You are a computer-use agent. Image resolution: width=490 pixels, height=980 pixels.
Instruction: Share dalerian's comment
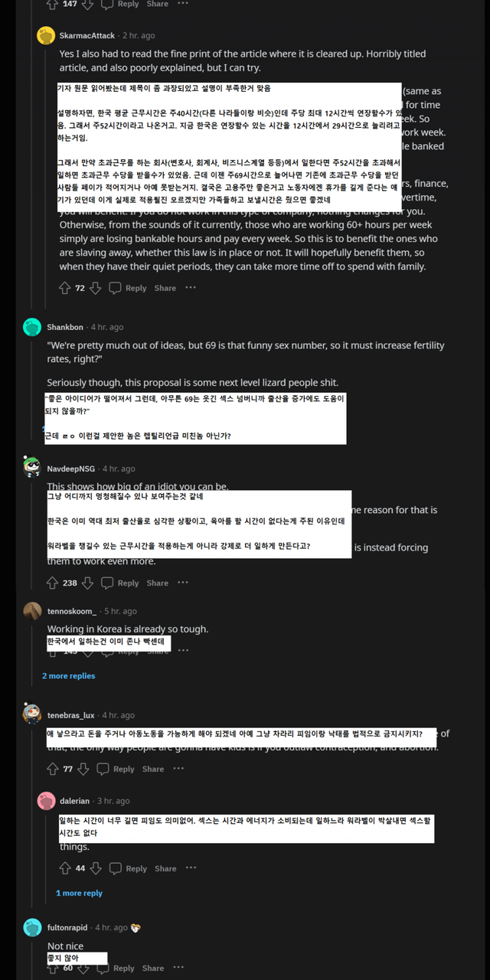165,868
